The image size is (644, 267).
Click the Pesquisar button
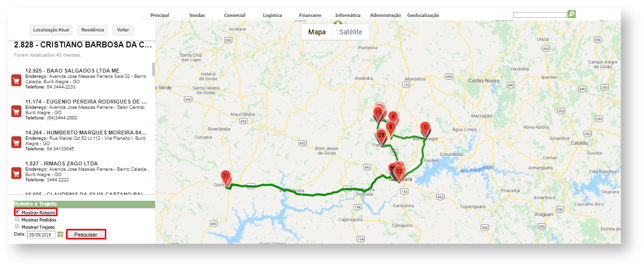click(86, 235)
